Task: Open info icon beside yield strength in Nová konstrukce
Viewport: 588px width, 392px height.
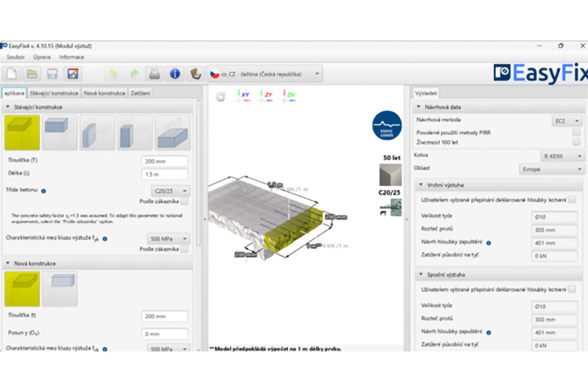Action: point(105,349)
